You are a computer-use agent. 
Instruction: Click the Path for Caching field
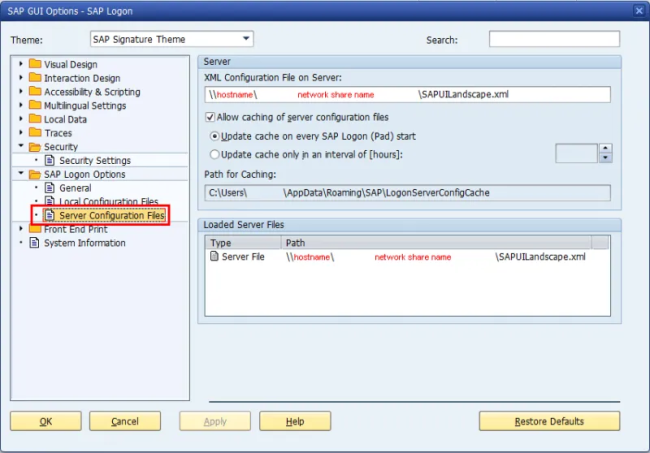tap(407, 193)
